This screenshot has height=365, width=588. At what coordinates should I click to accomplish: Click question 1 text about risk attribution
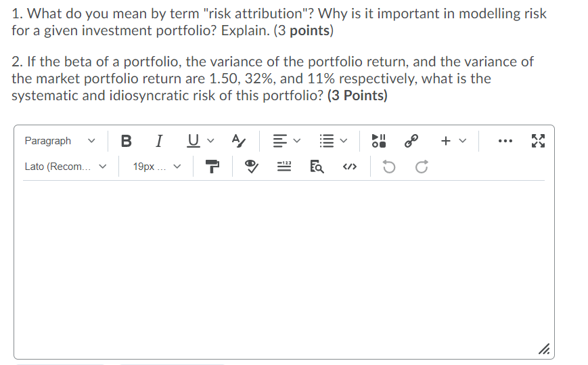[279, 22]
